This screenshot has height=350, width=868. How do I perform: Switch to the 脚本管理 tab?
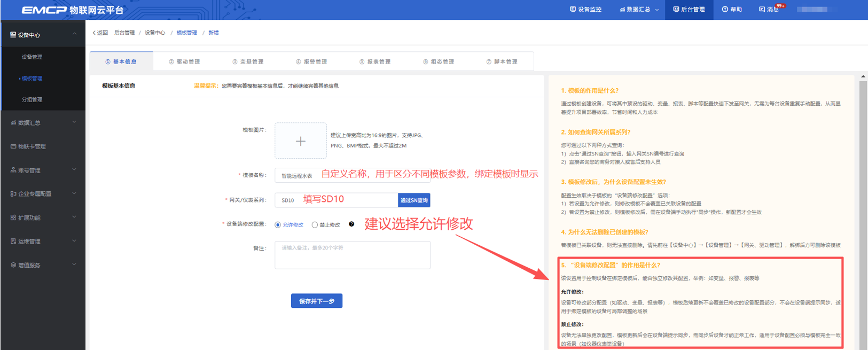coord(502,61)
